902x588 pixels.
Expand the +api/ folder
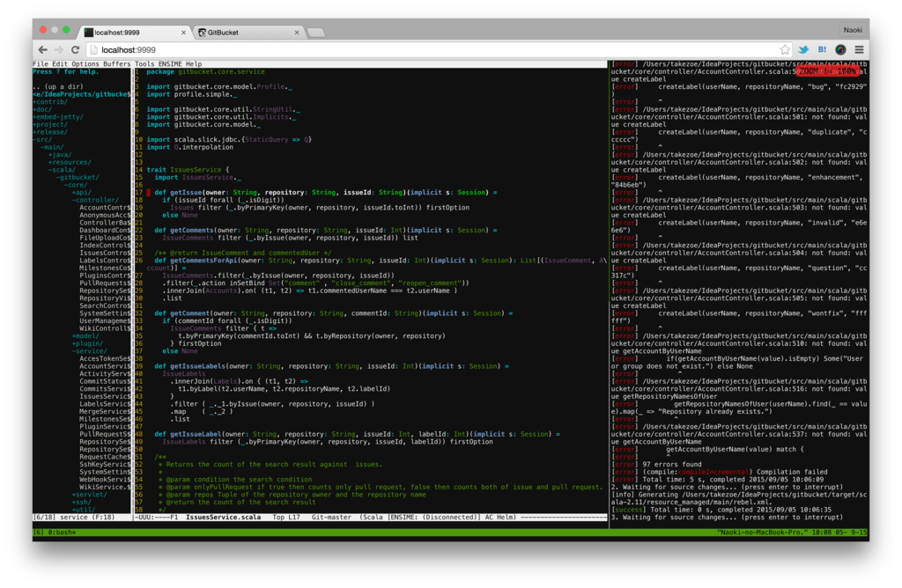pyautogui.click(x=81, y=193)
